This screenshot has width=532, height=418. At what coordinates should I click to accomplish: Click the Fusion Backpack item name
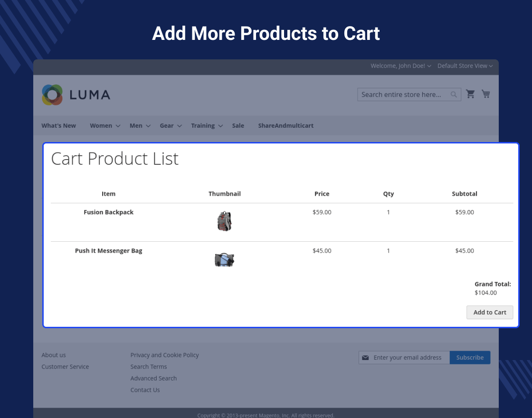click(x=109, y=212)
